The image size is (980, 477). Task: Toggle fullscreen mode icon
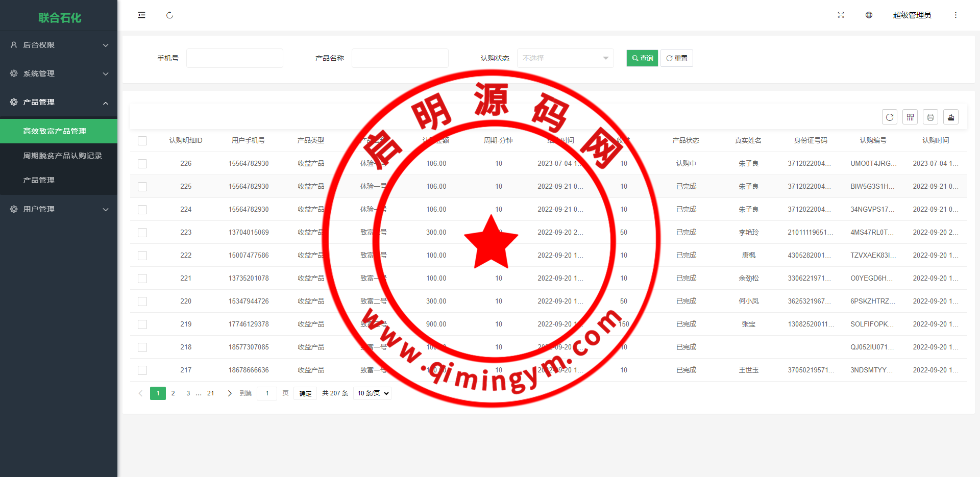(841, 15)
